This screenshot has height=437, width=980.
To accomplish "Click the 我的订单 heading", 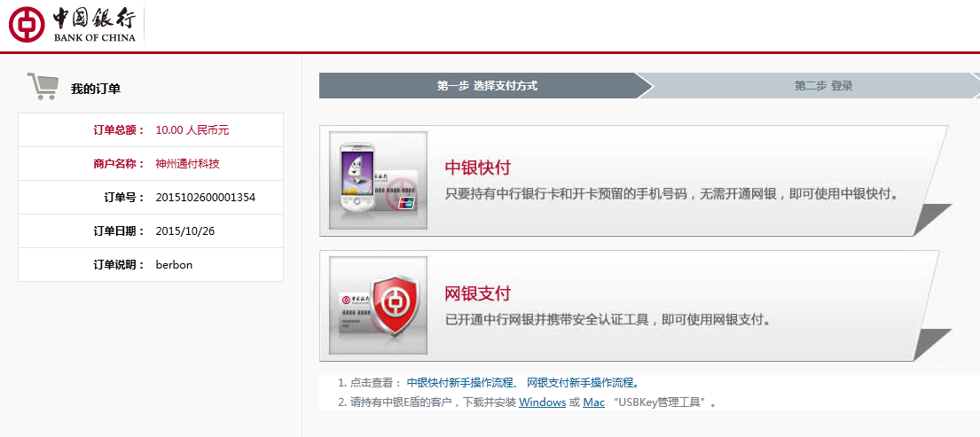I will [x=96, y=90].
